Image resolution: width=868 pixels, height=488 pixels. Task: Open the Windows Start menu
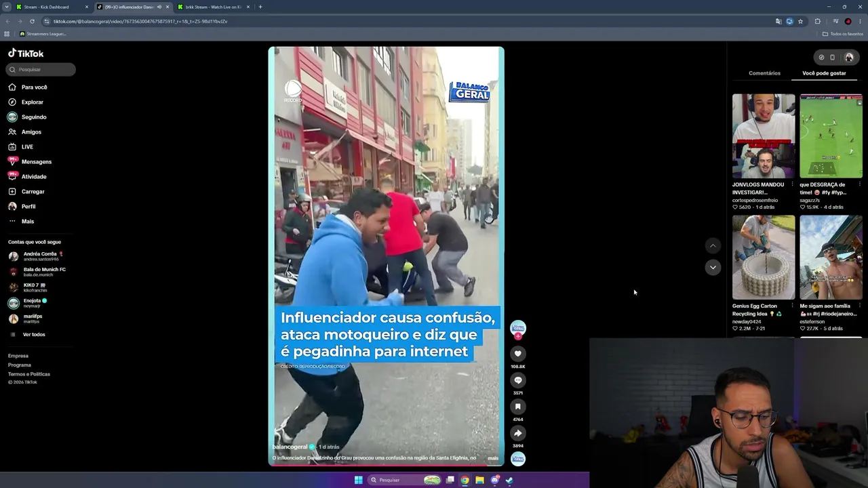pos(358,480)
